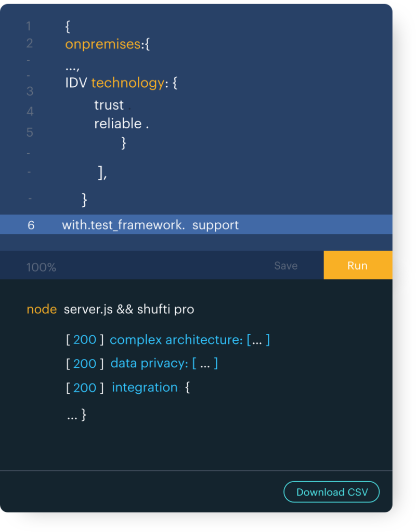Click the 100% zoom indicator
Image resolution: width=416 pixels, height=532 pixels.
[x=41, y=267]
